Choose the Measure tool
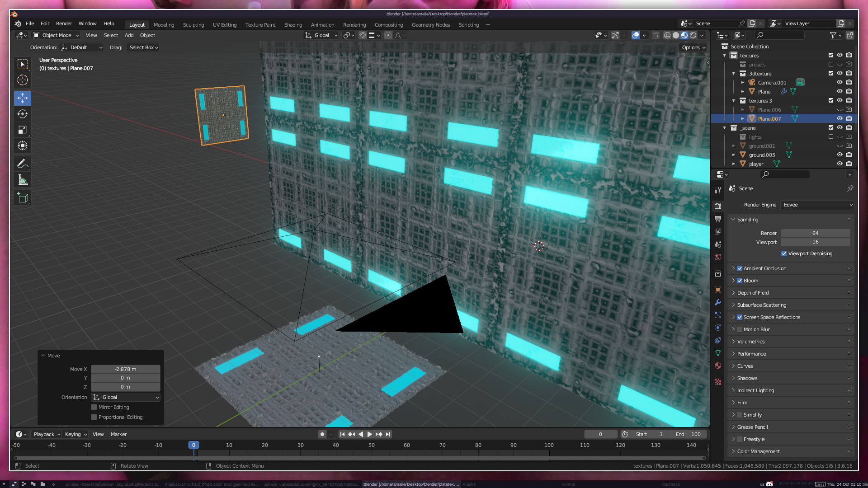This screenshot has height=488, width=868. coord(23,180)
